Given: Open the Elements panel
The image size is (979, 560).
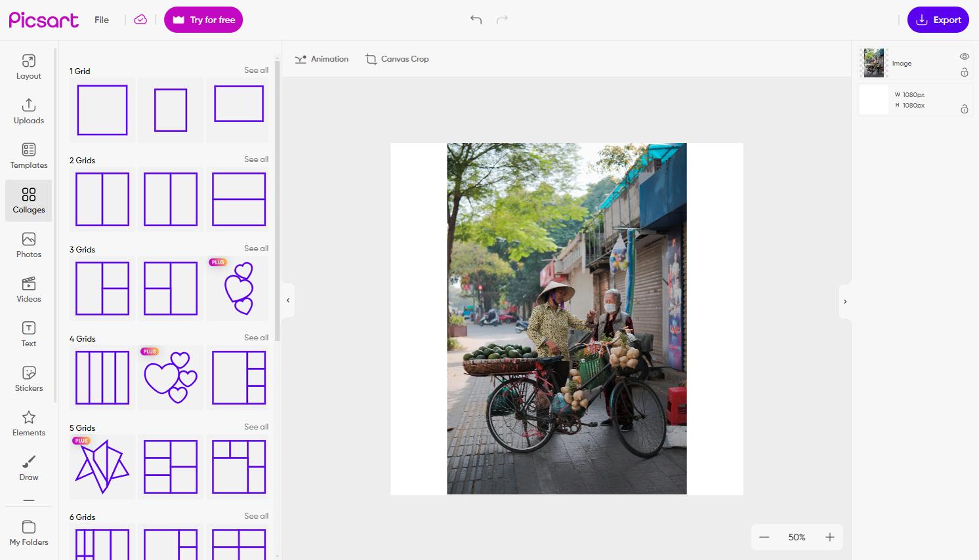Looking at the screenshot, I should point(28,423).
